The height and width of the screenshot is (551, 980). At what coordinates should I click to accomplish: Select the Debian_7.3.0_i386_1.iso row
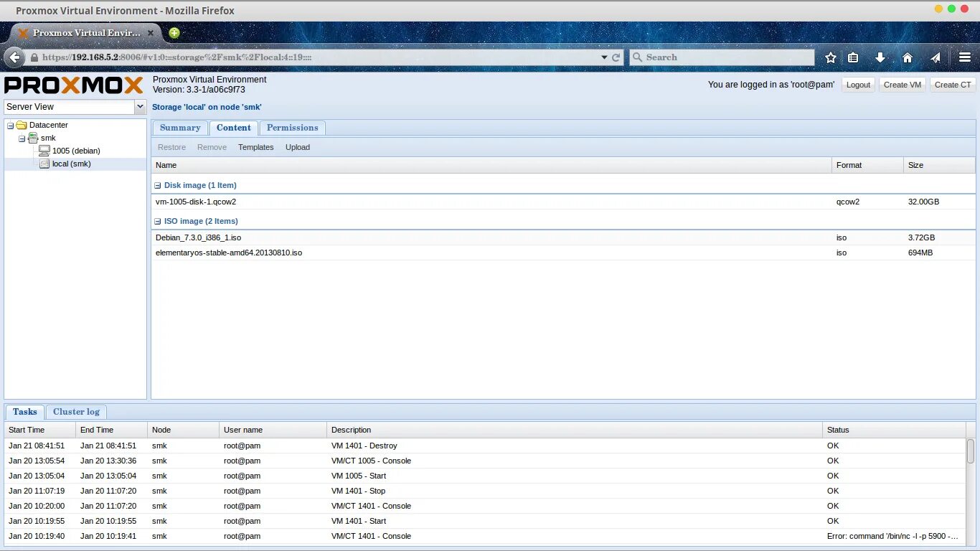[563, 237]
